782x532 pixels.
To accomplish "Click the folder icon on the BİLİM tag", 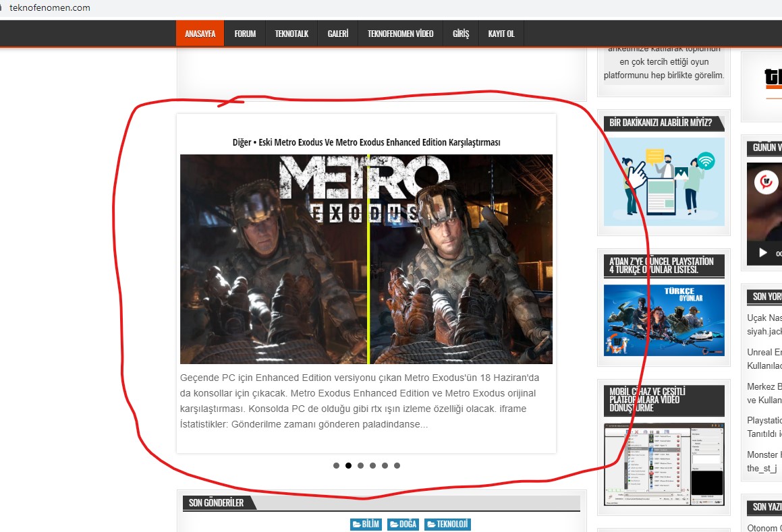I will (356, 524).
